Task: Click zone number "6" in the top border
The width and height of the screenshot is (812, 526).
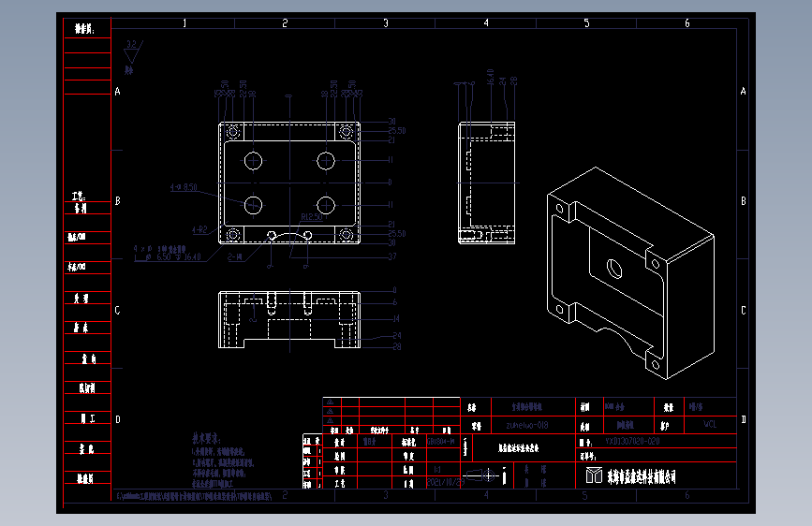Action: 687,23
